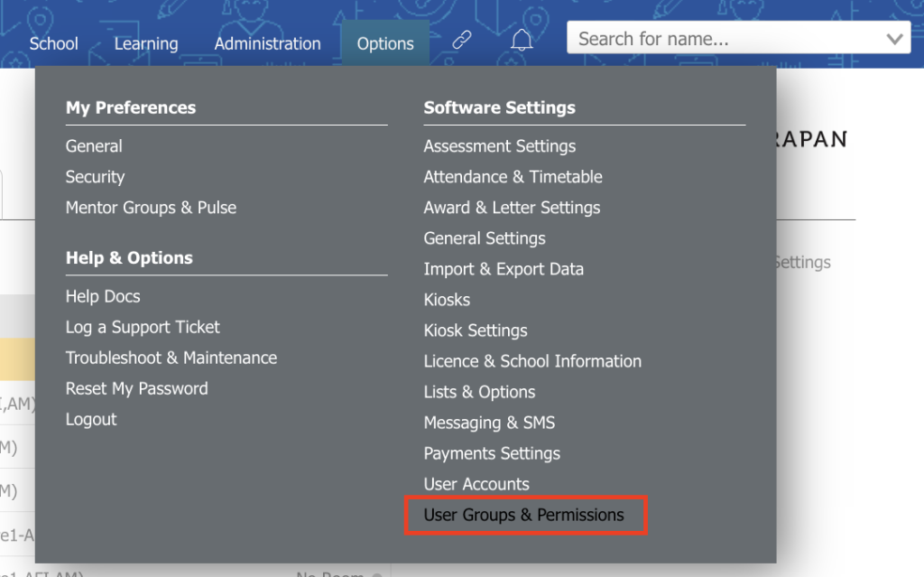Open Award & Letter Settings
This screenshot has width=924, height=577.
point(512,208)
